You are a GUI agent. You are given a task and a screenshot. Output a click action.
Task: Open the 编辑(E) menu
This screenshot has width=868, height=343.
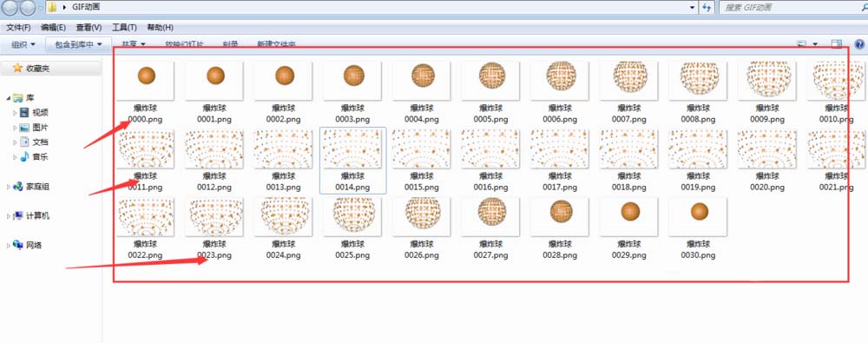(53, 27)
